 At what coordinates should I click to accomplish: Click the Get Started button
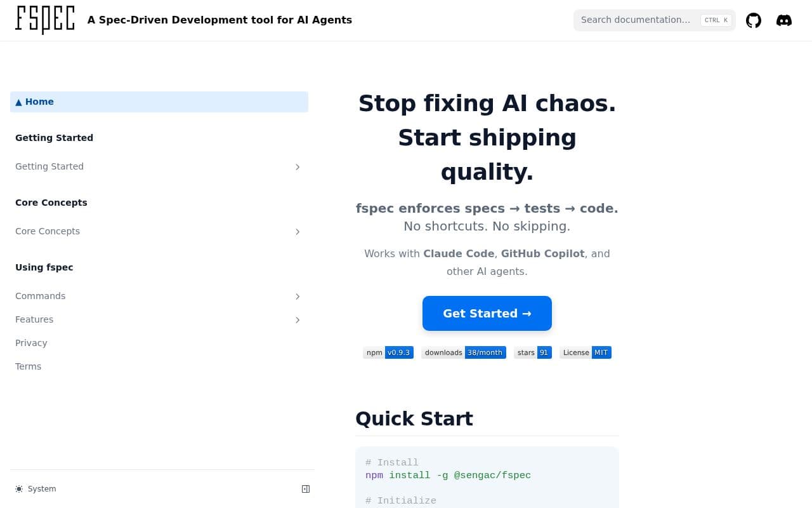click(487, 313)
